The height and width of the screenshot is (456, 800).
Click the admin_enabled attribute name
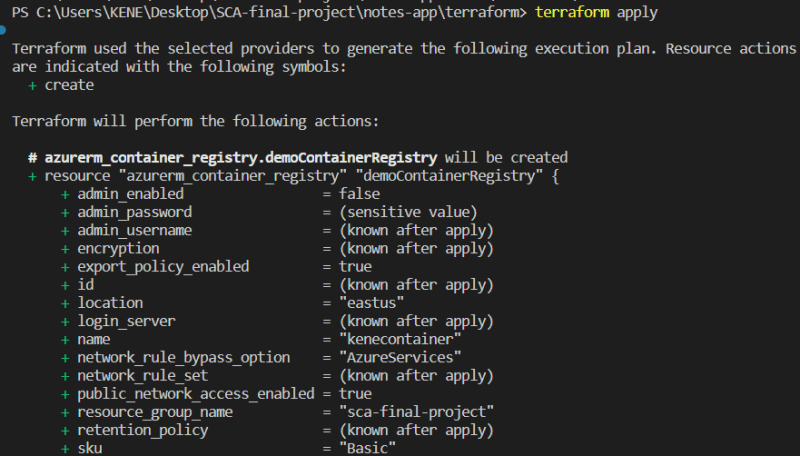[x=131, y=194]
